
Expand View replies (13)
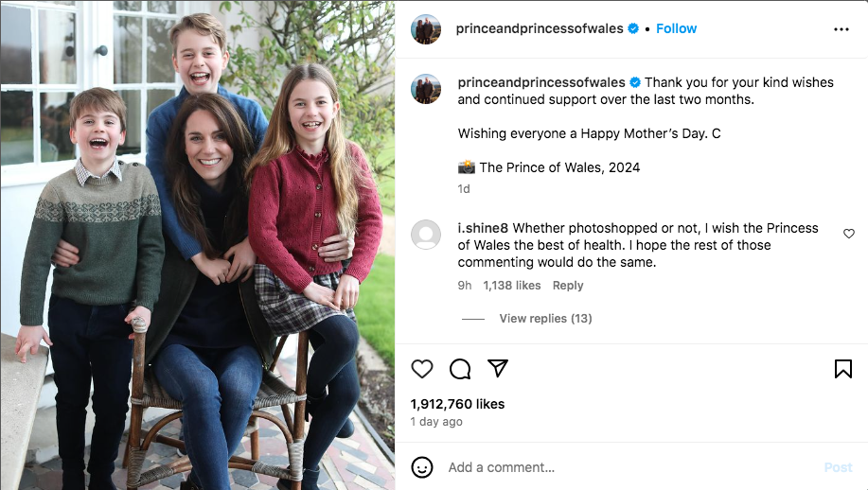pos(545,319)
